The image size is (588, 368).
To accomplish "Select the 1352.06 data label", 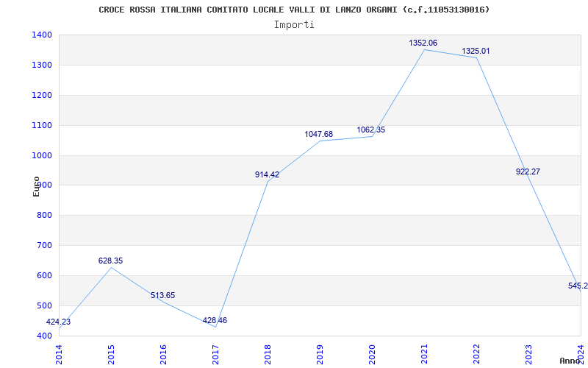I will click(x=423, y=43).
